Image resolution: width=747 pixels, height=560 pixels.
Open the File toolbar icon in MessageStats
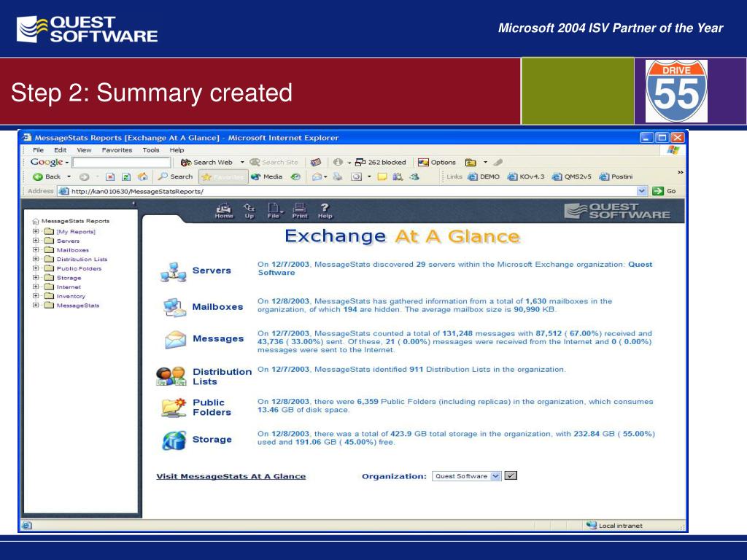pyautogui.click(x=274, y=211)
